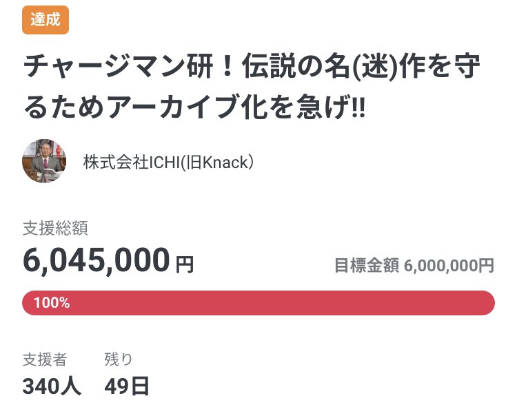The height and width of the screenshot is (420, 517).
Task: Click the 円 unit beside total amount
Action: 185,264
